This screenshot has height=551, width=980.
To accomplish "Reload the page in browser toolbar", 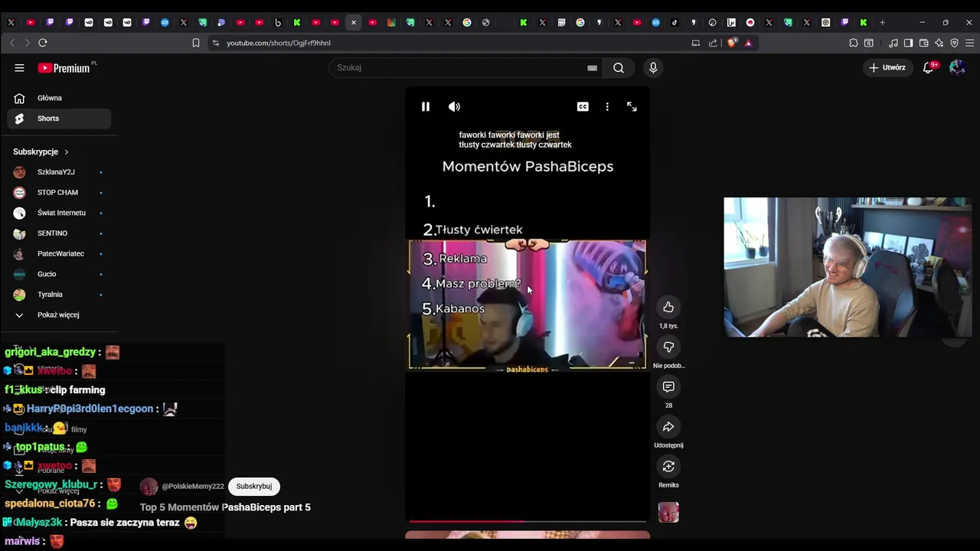I will (43, 43).
